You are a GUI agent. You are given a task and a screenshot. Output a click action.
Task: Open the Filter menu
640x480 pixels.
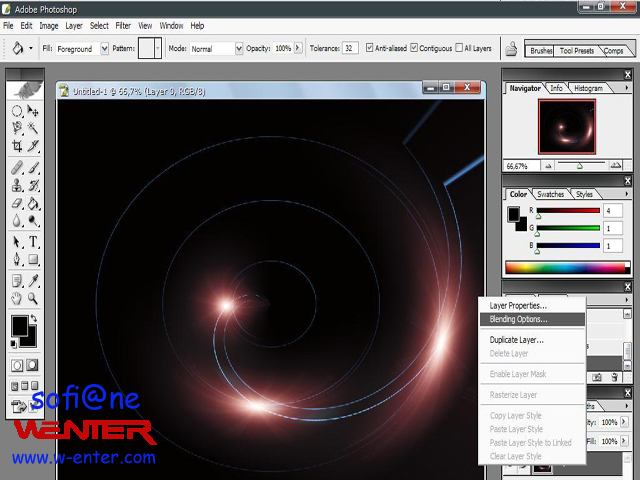pos(123,25)
